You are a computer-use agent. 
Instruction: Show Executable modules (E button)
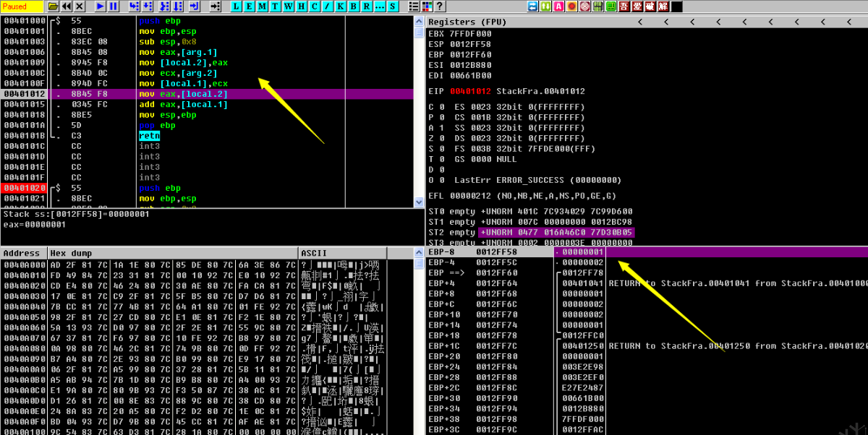pyautogui.click(x=249, y=7)
